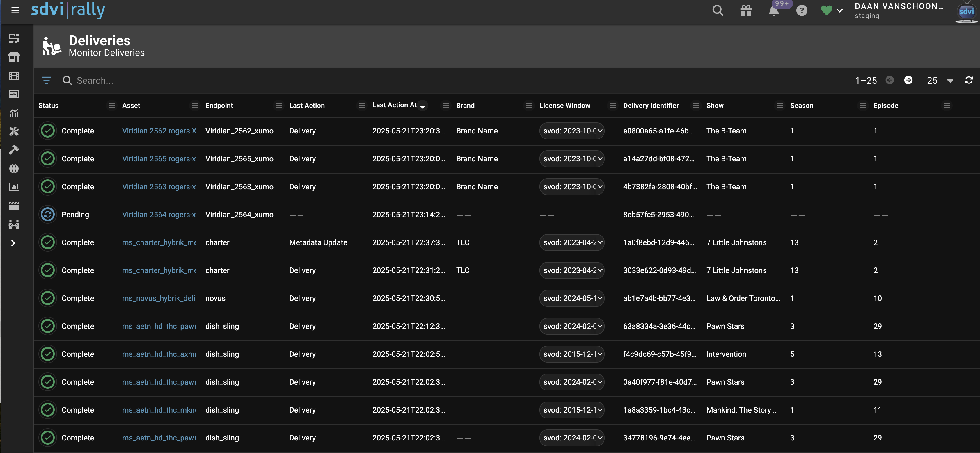Click the help question mark icon
The height and width of the screenshot is (453, 980).
coord(802,10)
